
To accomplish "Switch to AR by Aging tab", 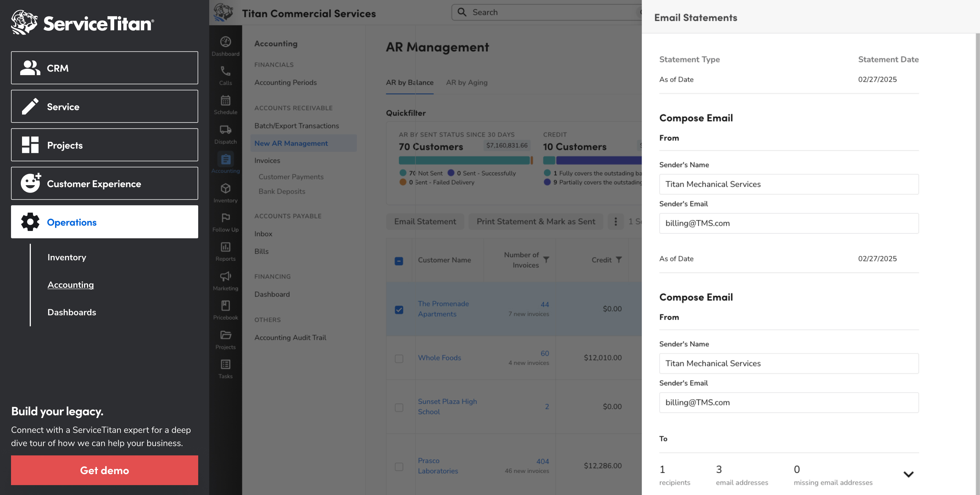I will 467,82.
